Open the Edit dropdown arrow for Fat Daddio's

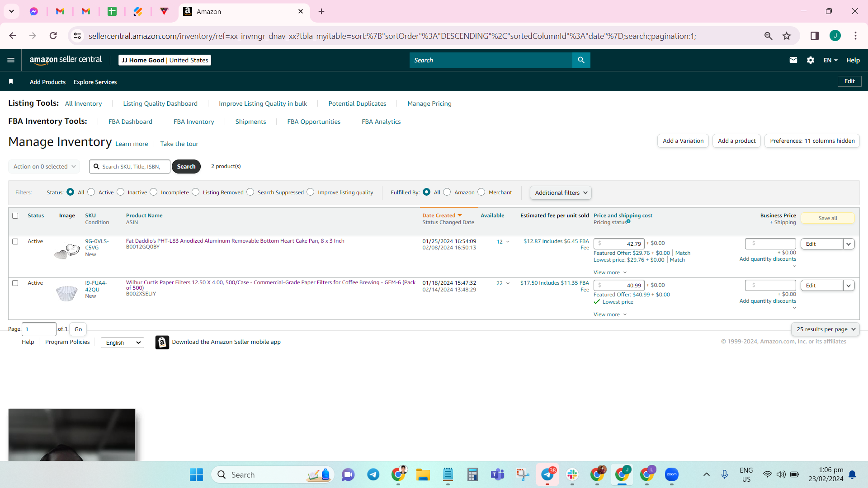[x=849, y=244]
